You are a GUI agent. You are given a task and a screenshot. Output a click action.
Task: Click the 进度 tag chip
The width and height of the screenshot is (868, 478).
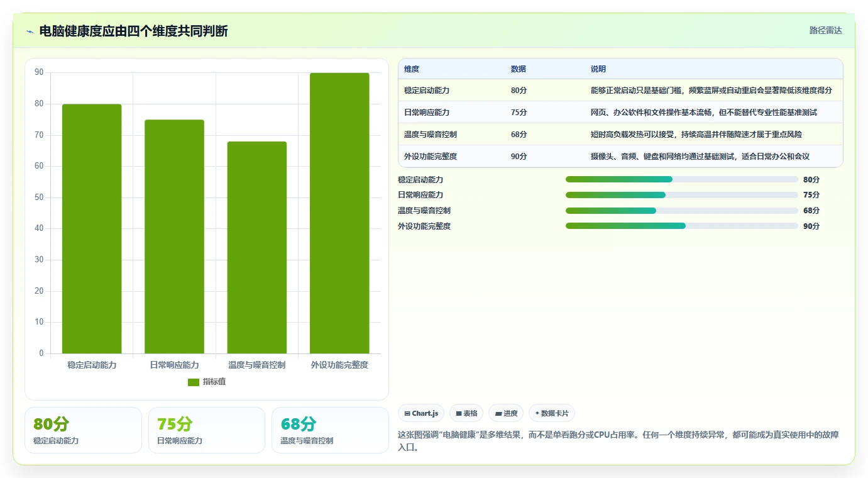(x=506, y=413)
